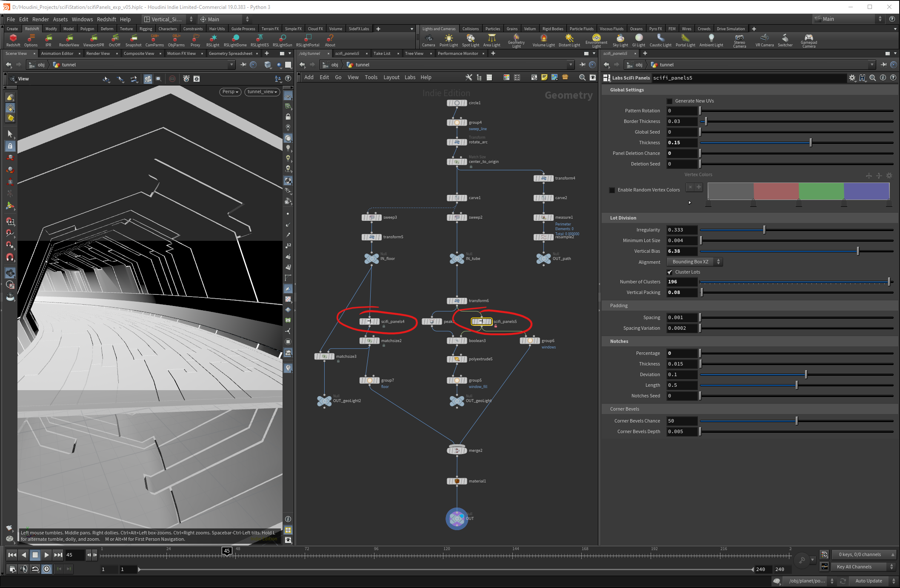
Task: Toggle timeline loop playback mode button
Action: [35, 569]
